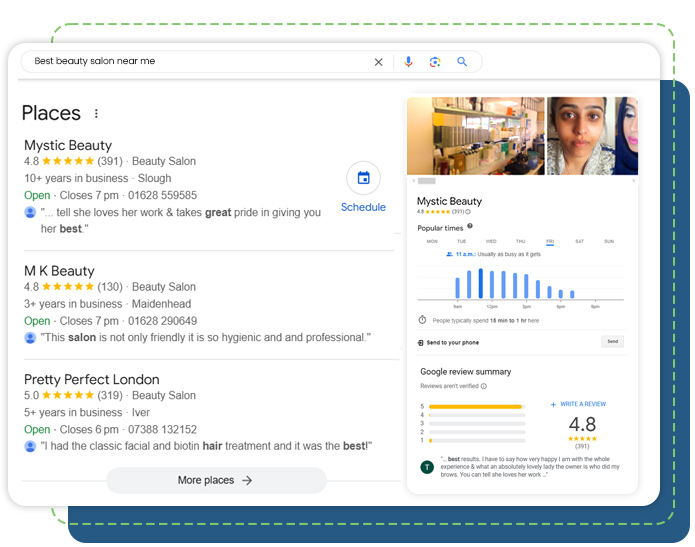Image resolution: width=695 pixels, height=547 pixels.
Task: Click the reviewer avatar under Pretty Perfect London
Action: pos(30,446)
